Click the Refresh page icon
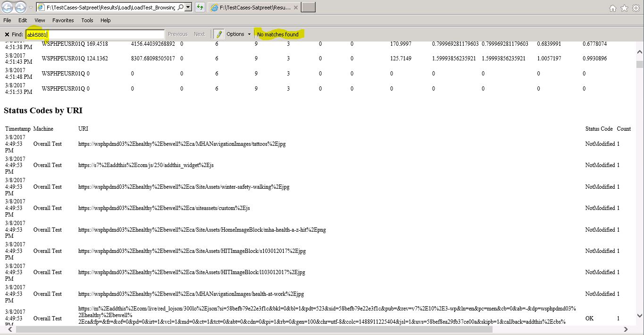The height and width of the screenshot is (335, 644). (200, 8)
